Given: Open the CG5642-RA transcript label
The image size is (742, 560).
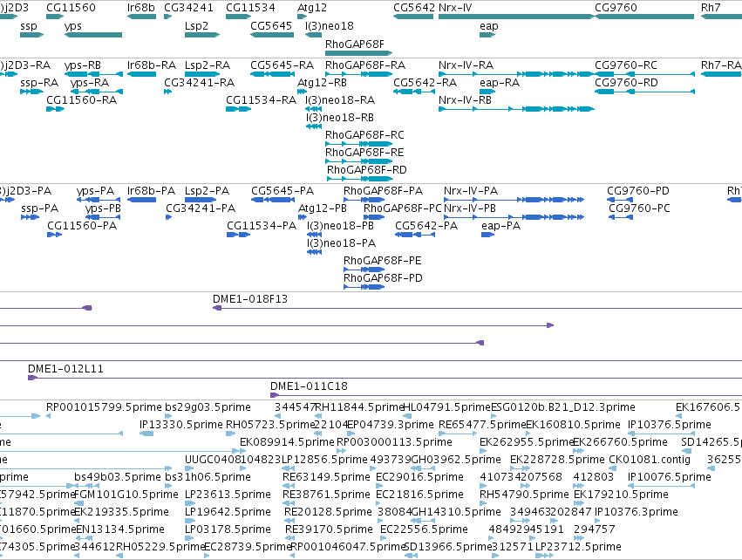Looking at the screenshot, I should 425,83.
